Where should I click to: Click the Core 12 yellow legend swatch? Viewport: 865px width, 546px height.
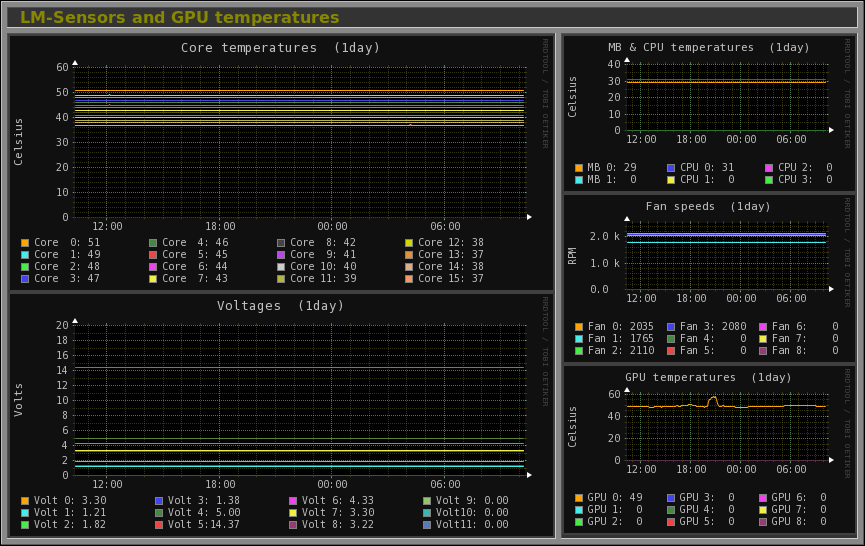click(409, 243)
